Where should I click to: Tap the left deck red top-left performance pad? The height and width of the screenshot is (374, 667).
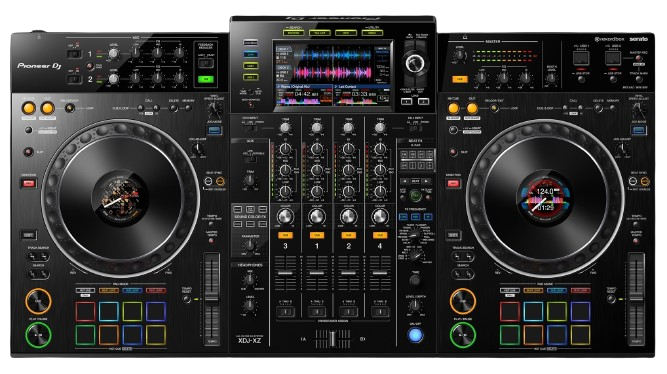click(x=85, y=311)
